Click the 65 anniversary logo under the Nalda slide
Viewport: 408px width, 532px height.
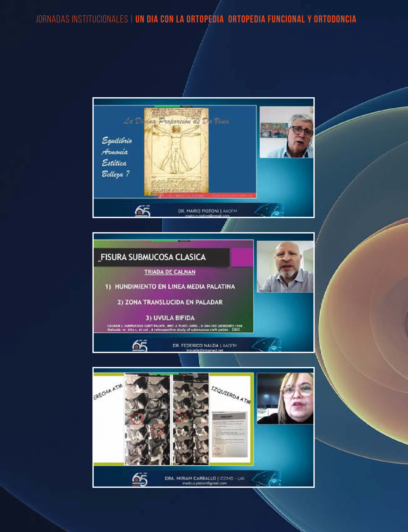click(140, 346)
